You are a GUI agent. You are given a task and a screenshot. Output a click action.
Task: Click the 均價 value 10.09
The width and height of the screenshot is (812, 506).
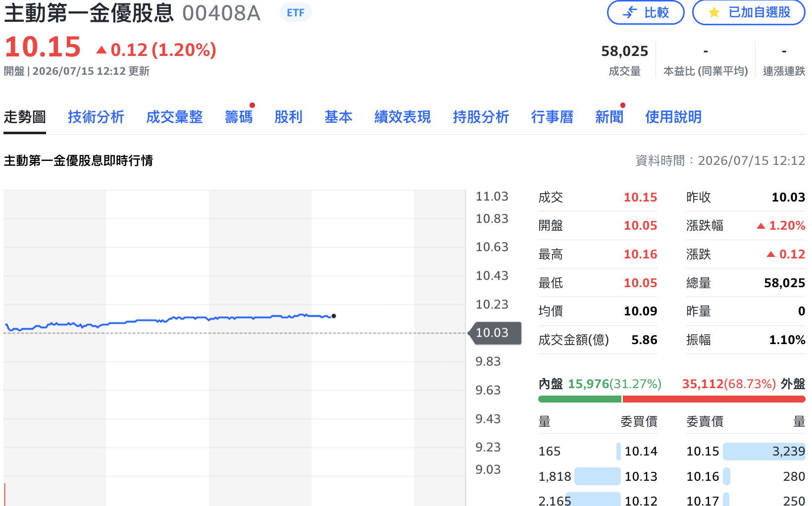click(640, 311)
